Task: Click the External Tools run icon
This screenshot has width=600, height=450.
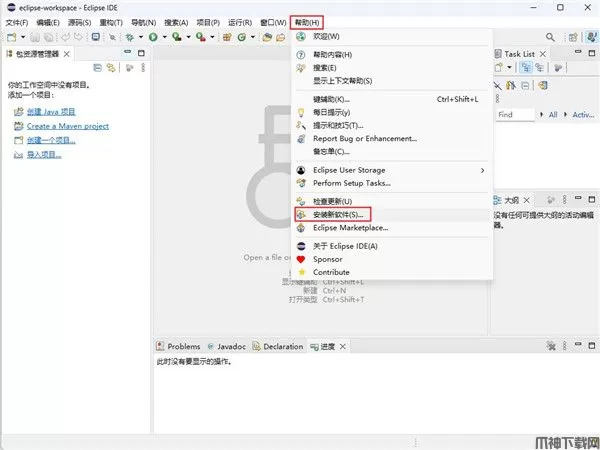Action: [x=201, y=37]
